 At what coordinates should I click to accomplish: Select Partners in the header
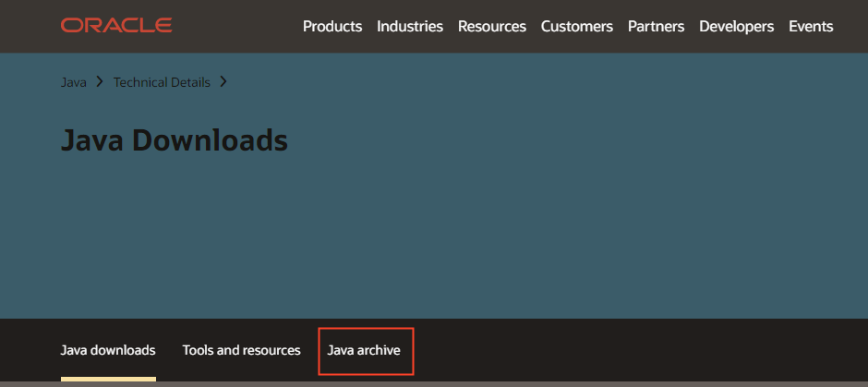click(656, 27)
